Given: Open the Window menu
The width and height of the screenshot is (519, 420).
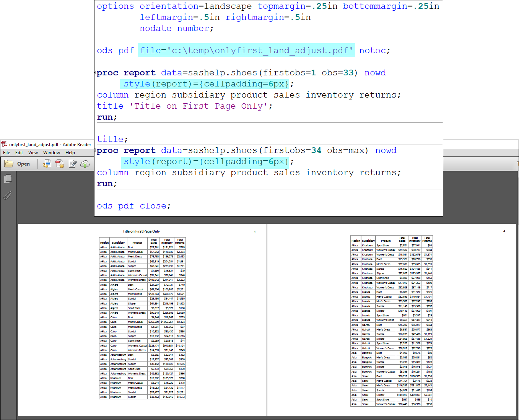Looking at the screenshot, I should coord(51,152).
